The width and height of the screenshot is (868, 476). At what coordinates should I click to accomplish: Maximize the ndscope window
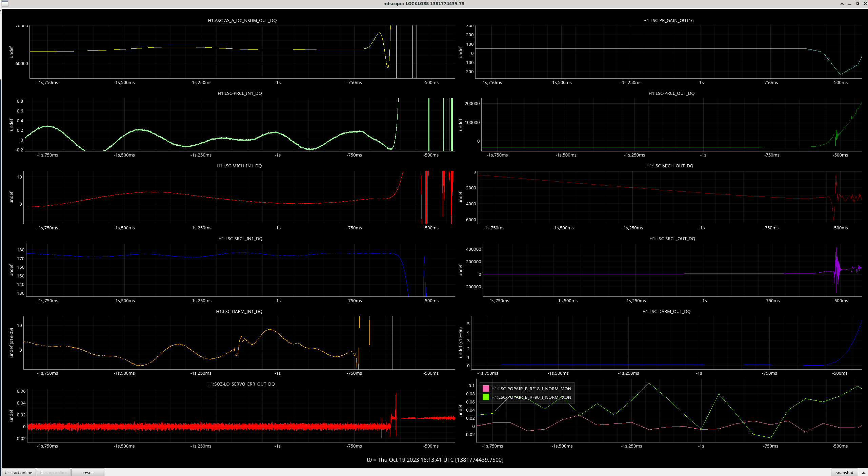pyautogui.click(x=857, y=4)
